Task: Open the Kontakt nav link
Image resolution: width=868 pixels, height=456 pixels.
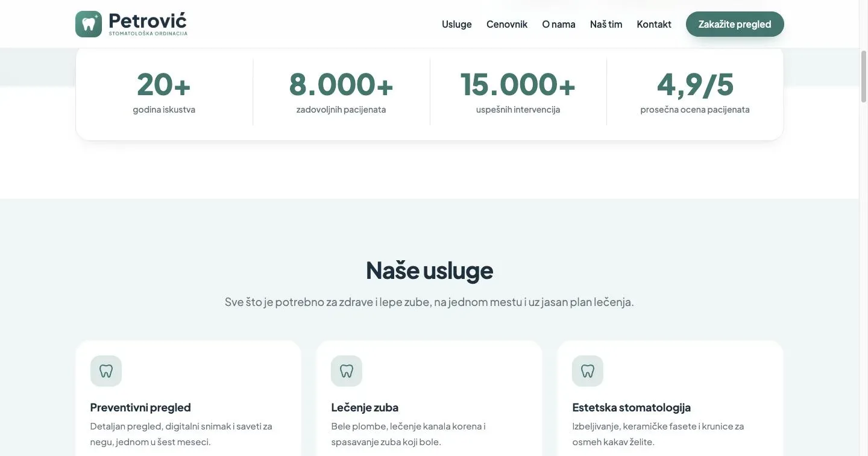Action: click(654, 24)
